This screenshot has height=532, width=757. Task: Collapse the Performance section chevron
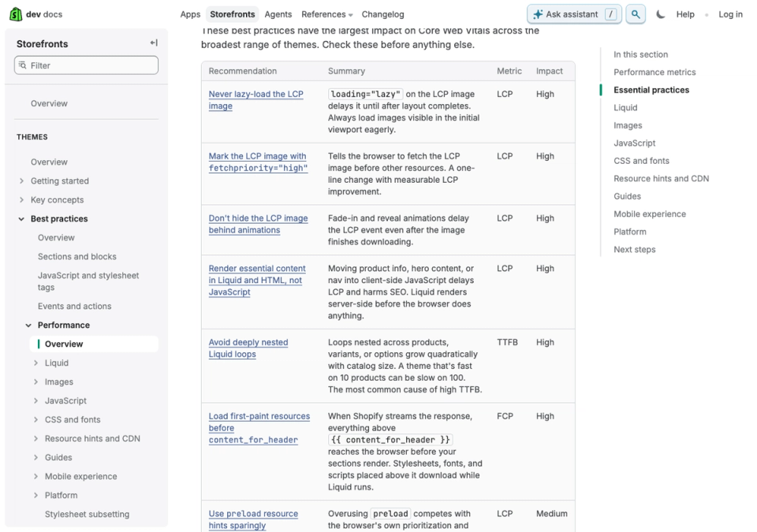click(28, 325)
